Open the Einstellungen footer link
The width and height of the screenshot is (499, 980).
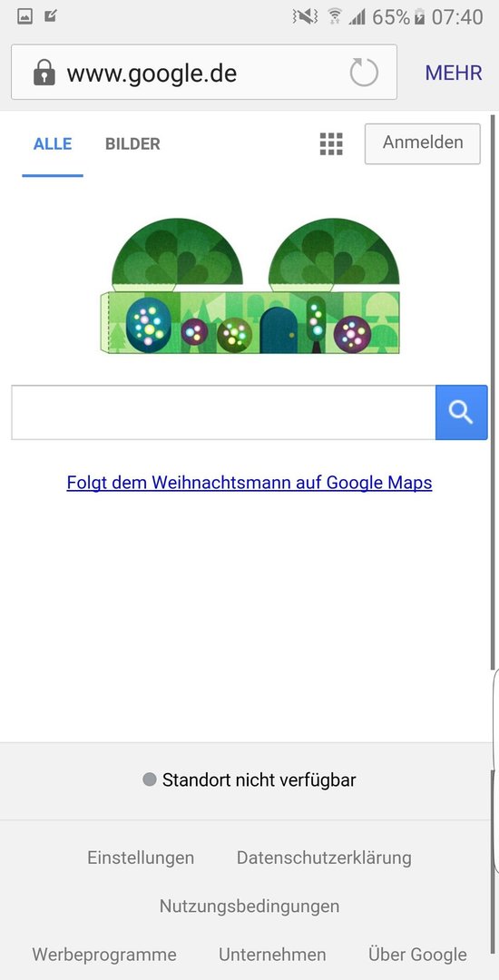[141, 857]
